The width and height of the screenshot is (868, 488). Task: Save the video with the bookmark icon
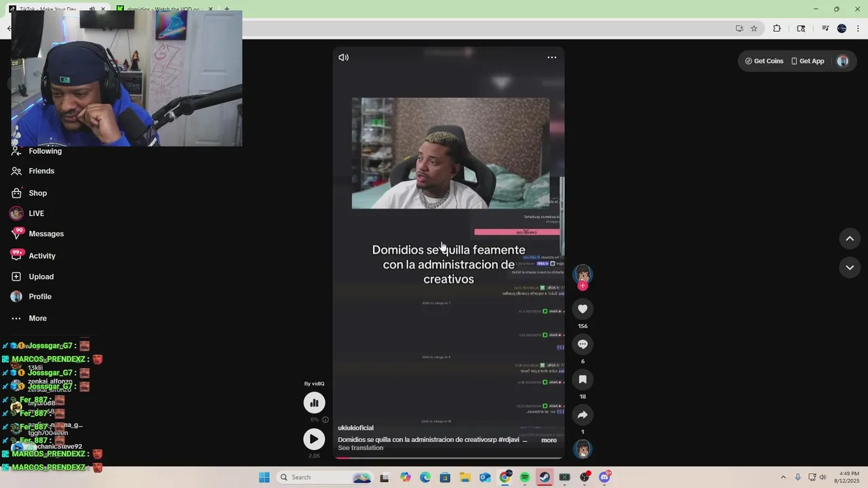[x=583, y=380]
